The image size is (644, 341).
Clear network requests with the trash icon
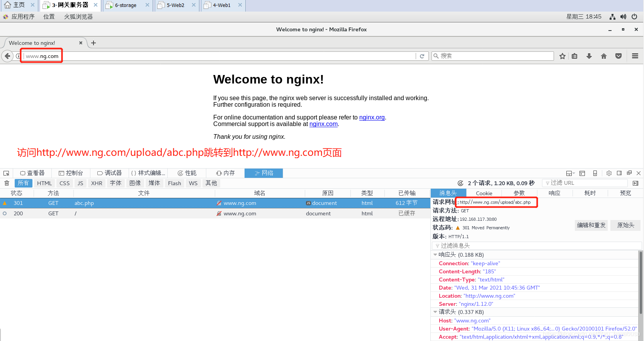[7, 183]
